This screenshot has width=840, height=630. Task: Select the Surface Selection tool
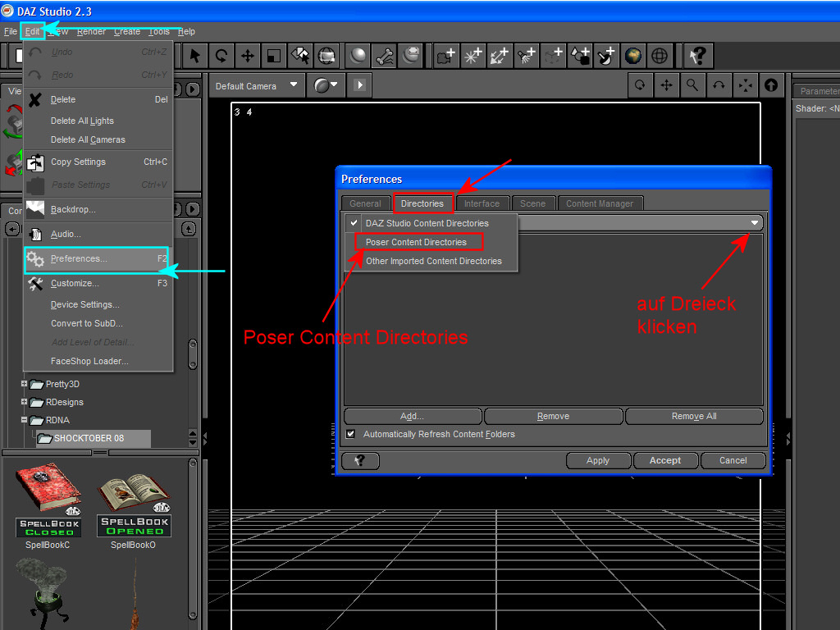click(300, 56)
